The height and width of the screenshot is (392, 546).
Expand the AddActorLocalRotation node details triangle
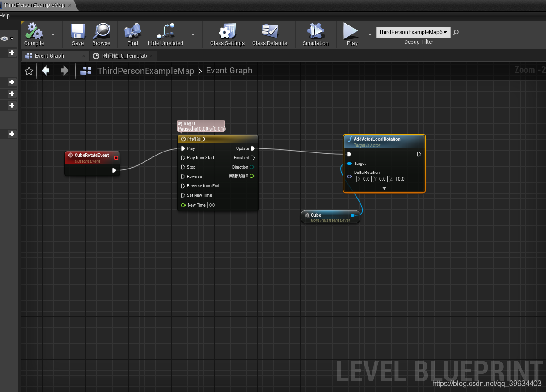click(384, 188)
